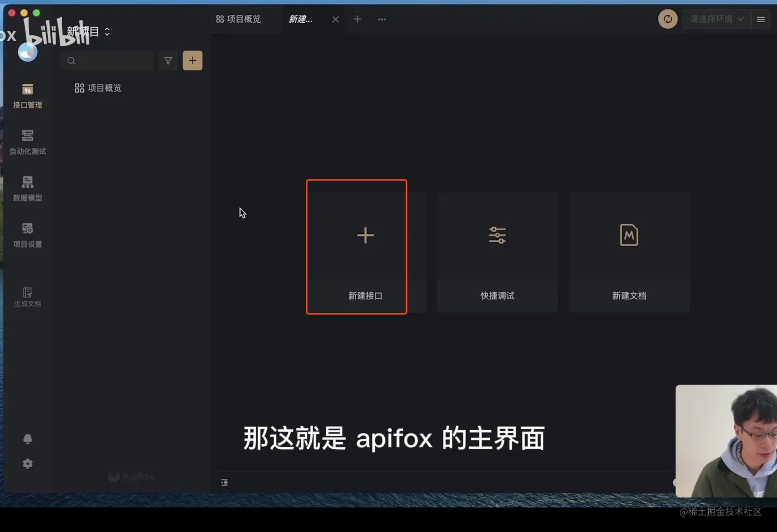Add a new tab with plus icon
Image resolution: width=777 pixels, height=532 pixels.
coord(358,19)
